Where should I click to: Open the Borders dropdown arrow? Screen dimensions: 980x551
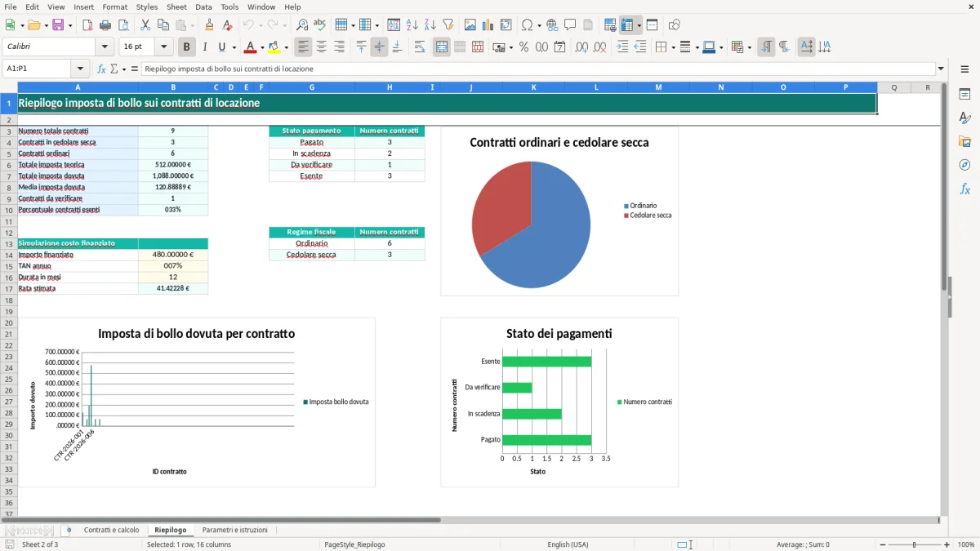(x=673, y=47)
